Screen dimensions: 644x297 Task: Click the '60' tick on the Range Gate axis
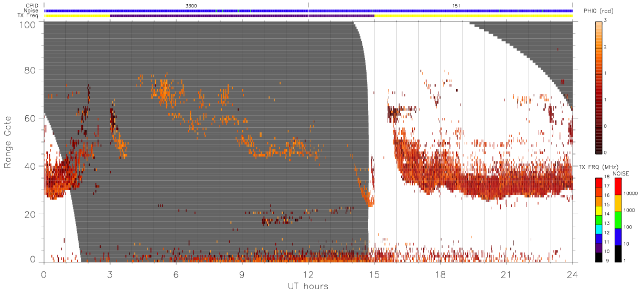click(30, 118)
